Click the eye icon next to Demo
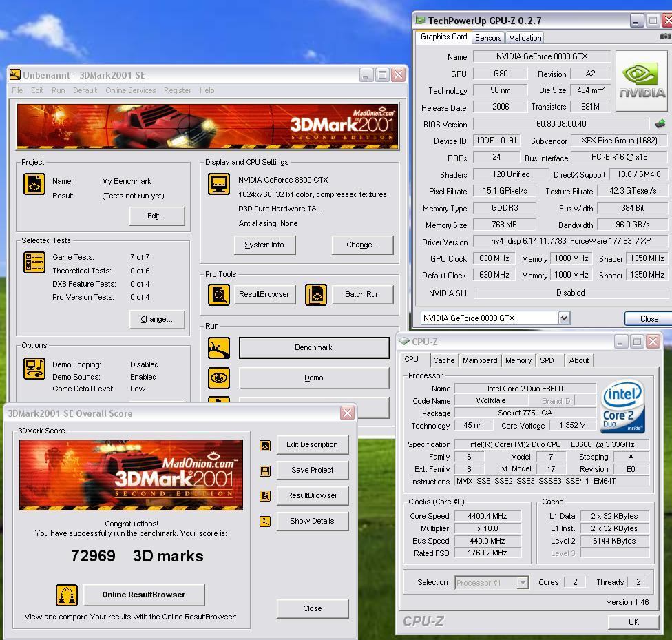Screen dimensions: 672x640 pyautogui.click(x=219, y=378)
